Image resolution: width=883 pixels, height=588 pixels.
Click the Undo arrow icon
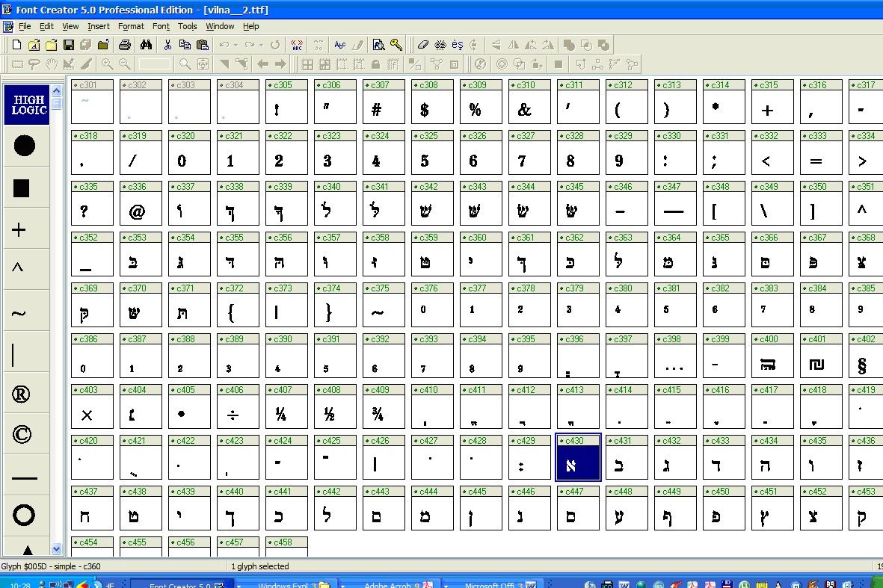point(224,45)
